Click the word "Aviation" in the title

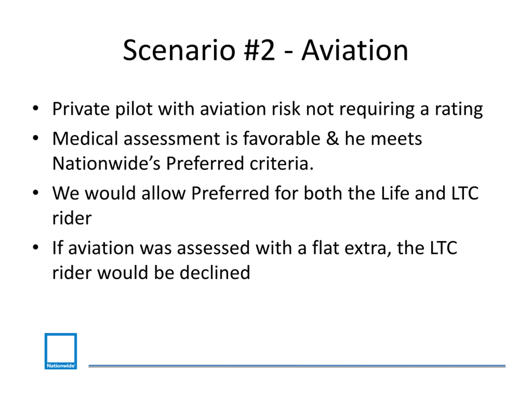tap(355, 50)
